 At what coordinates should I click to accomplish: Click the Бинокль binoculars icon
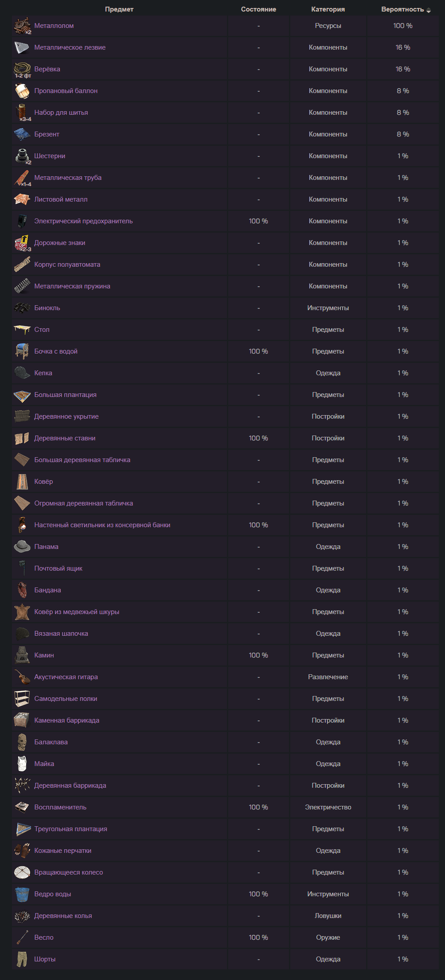[22, 308]
